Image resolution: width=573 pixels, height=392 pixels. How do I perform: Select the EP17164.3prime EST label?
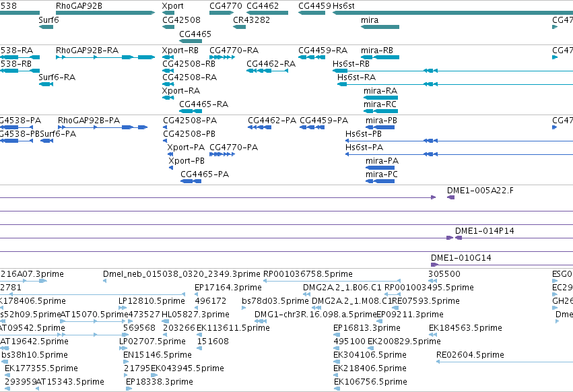click(228, 288)
